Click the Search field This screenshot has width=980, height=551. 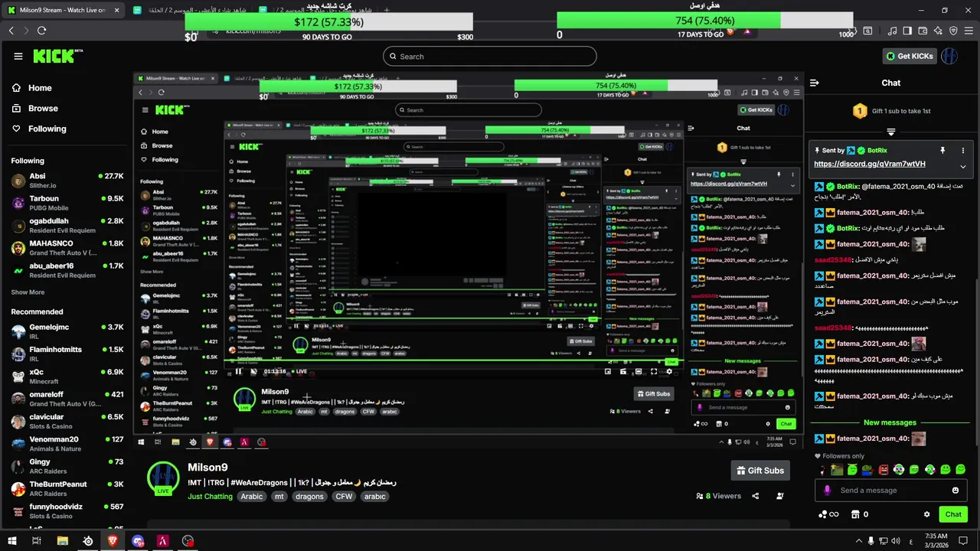tap(490, 57)
